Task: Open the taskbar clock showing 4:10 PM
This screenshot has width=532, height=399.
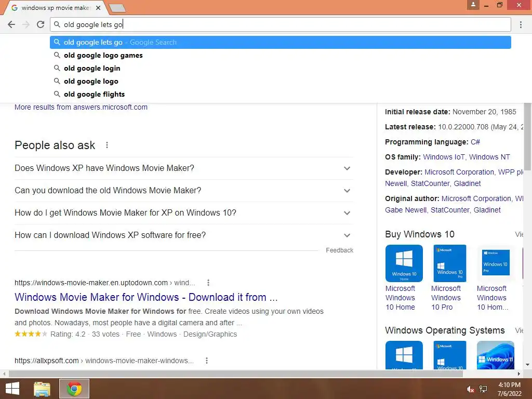Action: [509, 389]
